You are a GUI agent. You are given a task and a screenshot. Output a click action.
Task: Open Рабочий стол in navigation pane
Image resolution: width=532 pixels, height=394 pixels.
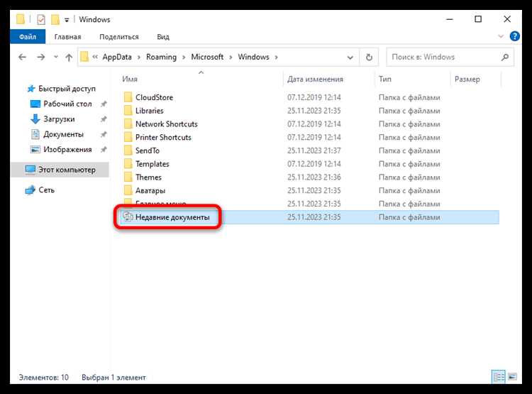67,104
